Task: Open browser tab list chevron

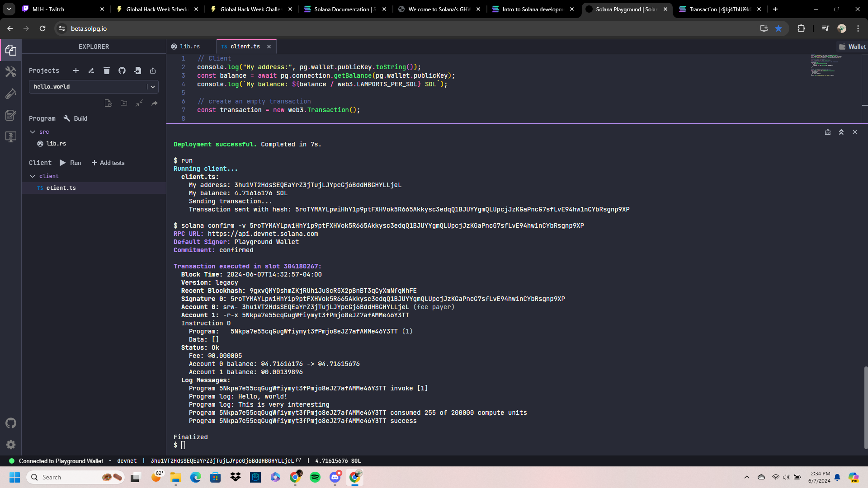Action: tap(9, 9)
